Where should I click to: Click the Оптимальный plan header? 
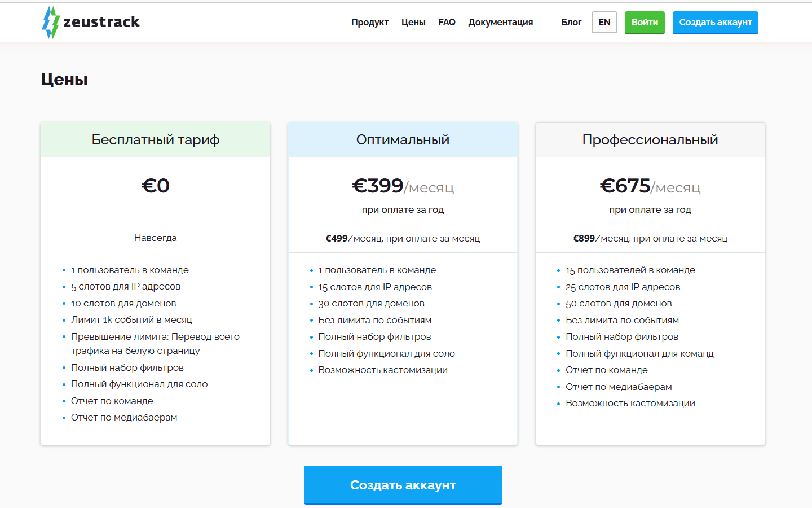tap(403, 140)
